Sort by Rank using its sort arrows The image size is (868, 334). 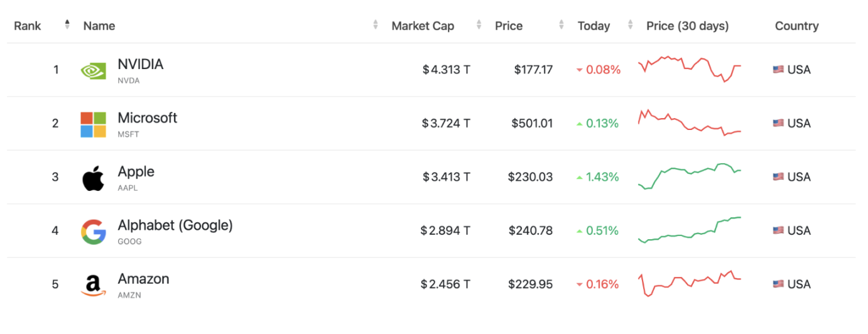[x=67, y=25]
